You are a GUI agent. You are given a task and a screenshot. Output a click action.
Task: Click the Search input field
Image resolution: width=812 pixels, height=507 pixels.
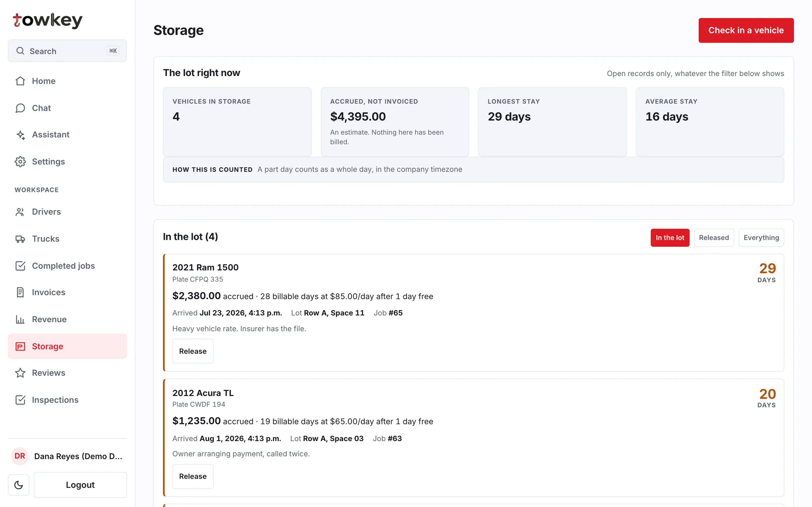pos(67,51)
